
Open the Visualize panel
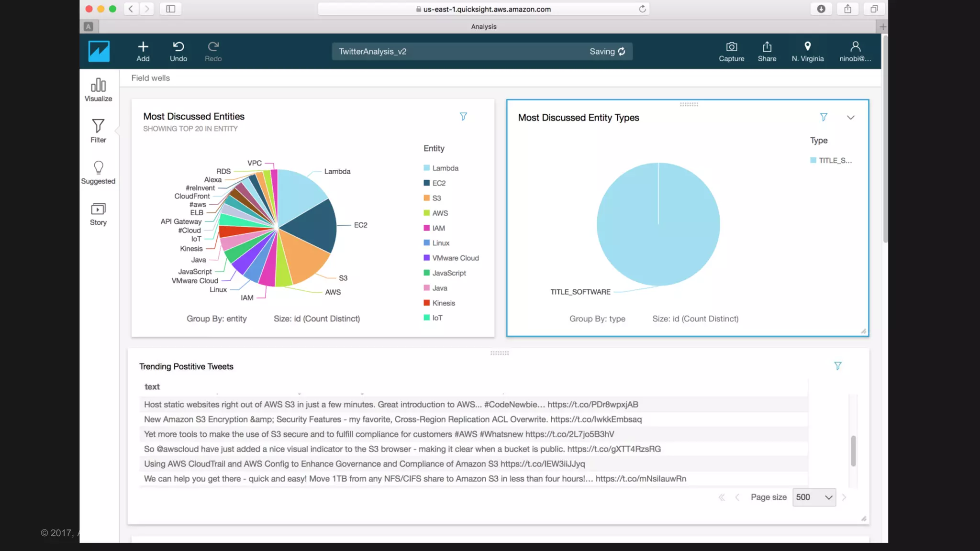[x=98, y=89]
